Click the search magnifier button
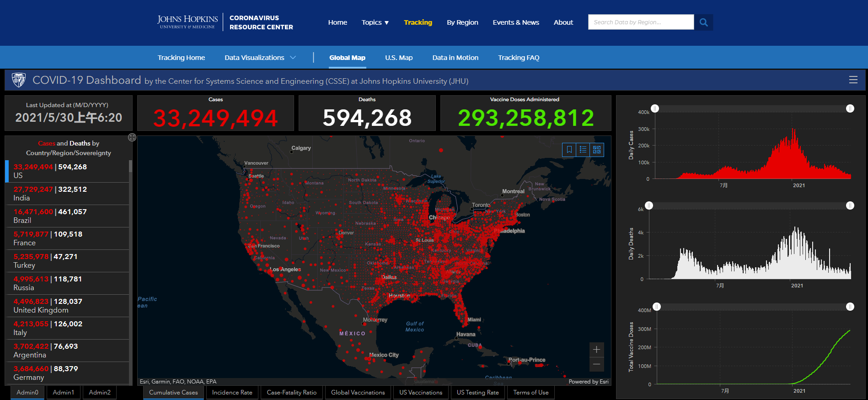Screen dimensions: 868x400 (x=704, y=22)
